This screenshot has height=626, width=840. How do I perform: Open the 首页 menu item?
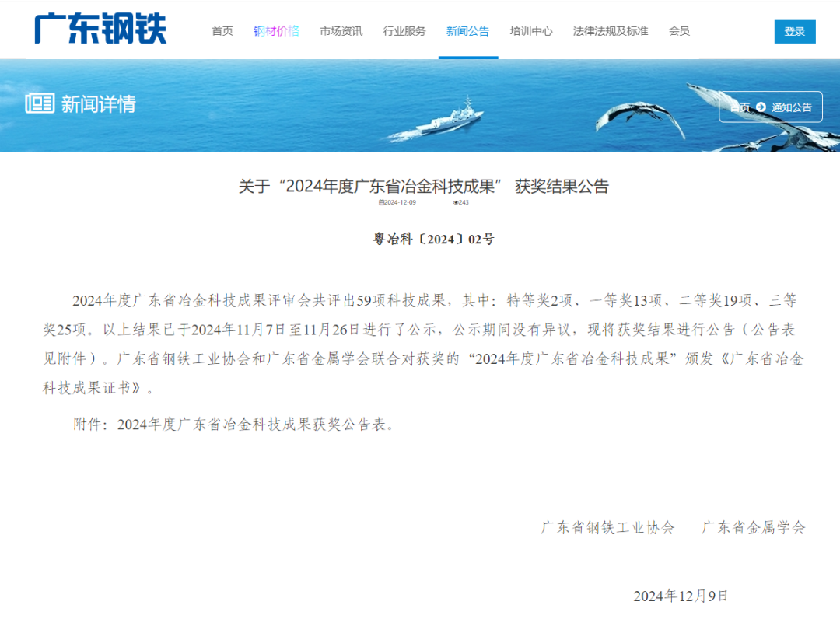pyautogui.click(x=221, y=31)
